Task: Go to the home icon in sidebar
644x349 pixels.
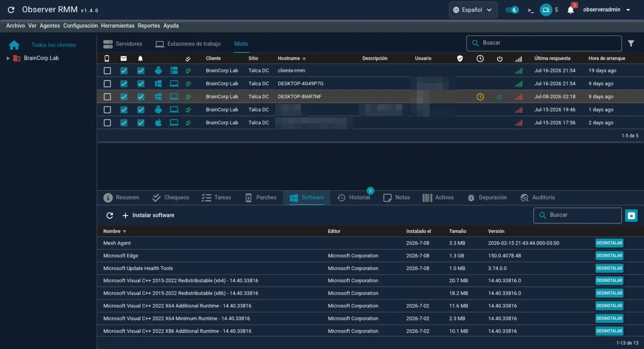Action: coord(14,45)
